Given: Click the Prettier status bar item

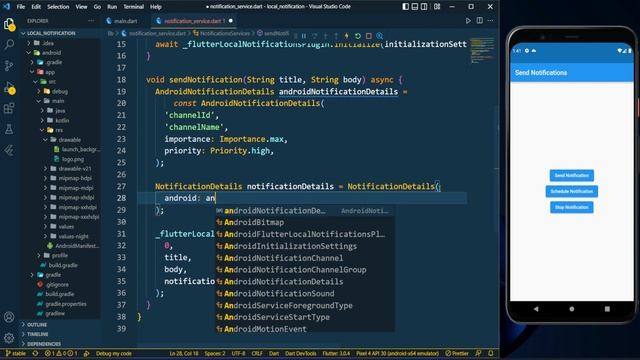Looking at the screenshot, I should [x=457, y=353].
